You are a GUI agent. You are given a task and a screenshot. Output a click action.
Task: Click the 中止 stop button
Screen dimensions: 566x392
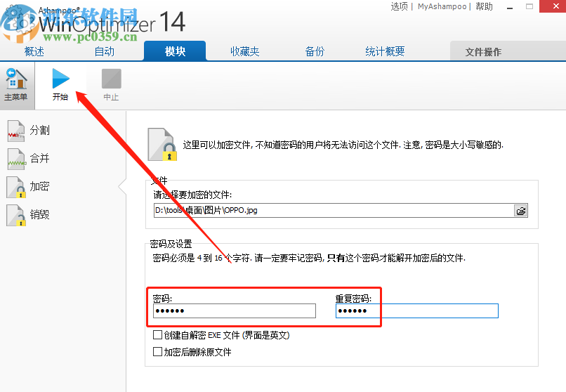pyautogui.click(x=111, y=85)
